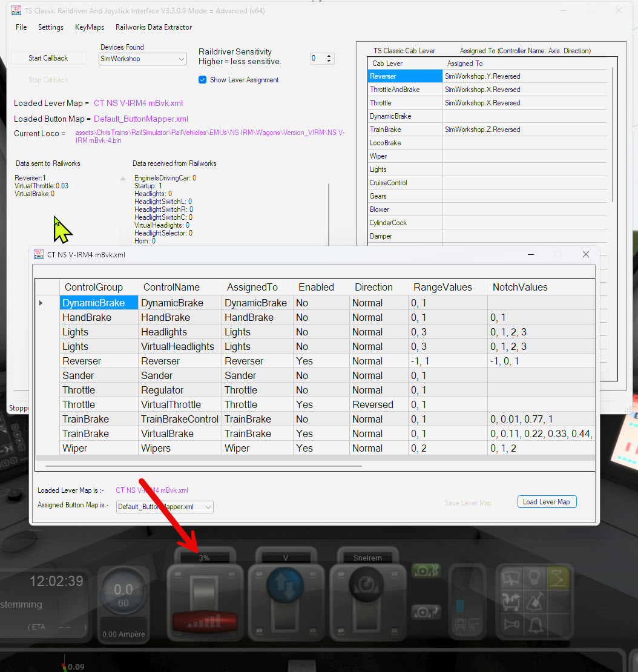
Task: Open the KeyMaps menu
Action: point(90,27)
